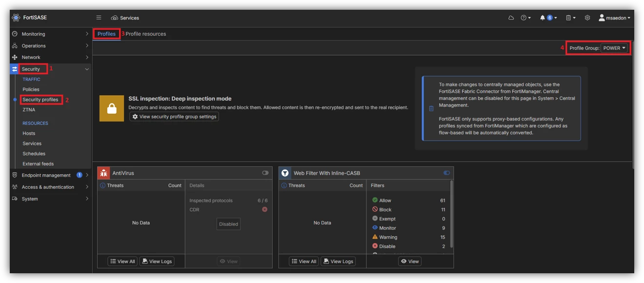644x283 pixels.
Task: Click the Exempt filter row label
Action: 387,219
